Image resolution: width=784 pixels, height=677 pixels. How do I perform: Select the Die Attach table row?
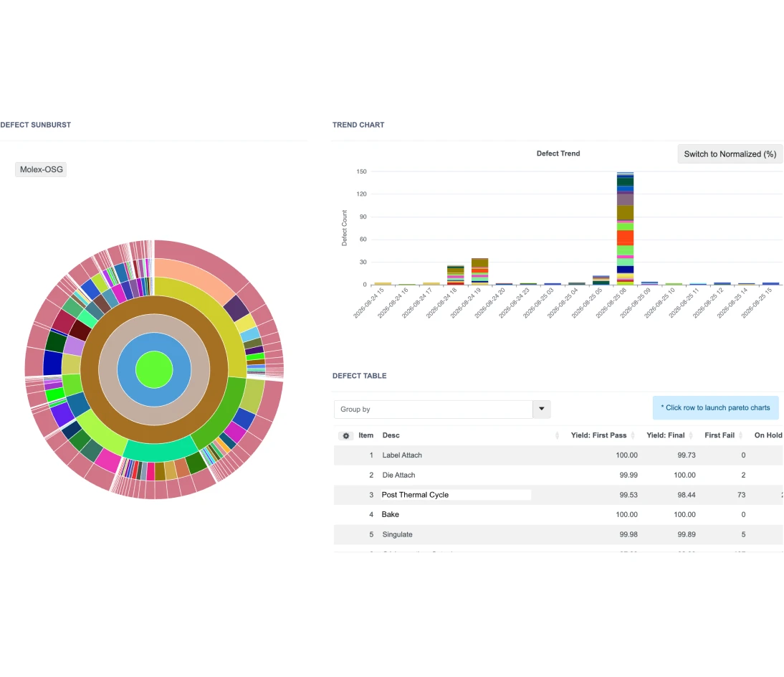click(558, 475)
